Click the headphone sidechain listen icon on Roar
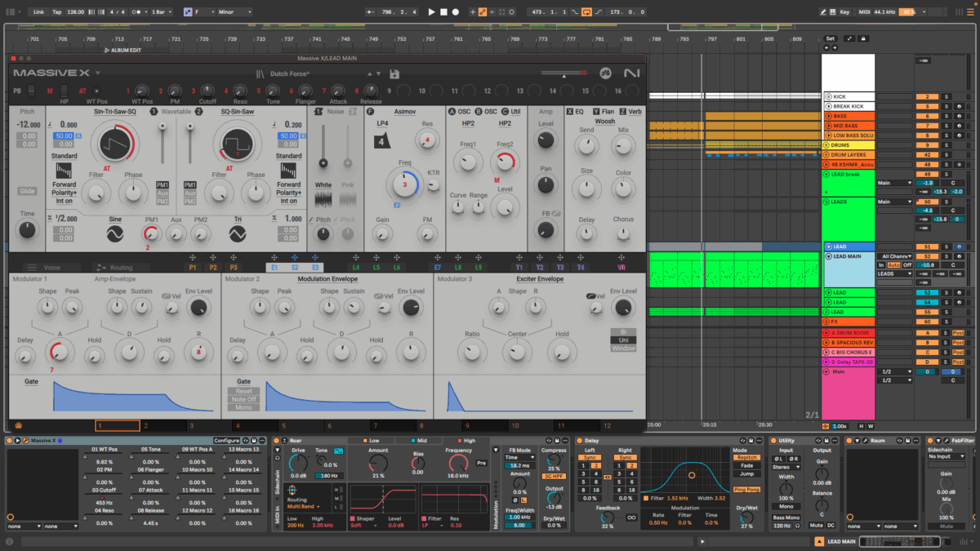Screen dimensions: 980x551 click(276, 458)
